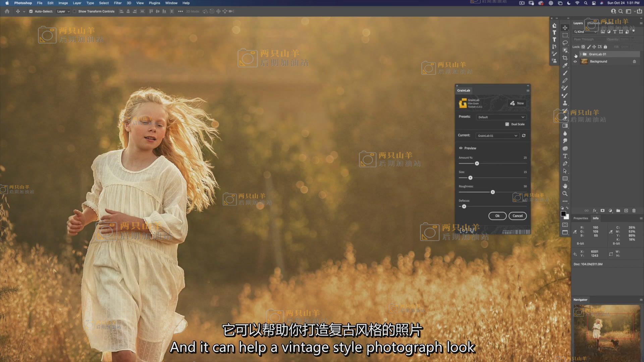Select the Crop tool
This screenshot has width=644, height=362.
(x=565, y=58)
